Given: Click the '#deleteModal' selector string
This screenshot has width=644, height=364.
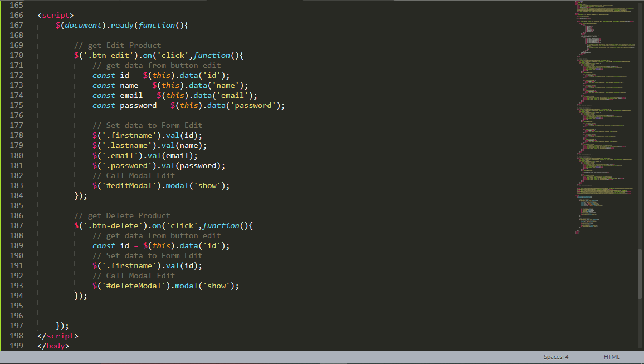Looking at the screenshot, I should point(134,286).
